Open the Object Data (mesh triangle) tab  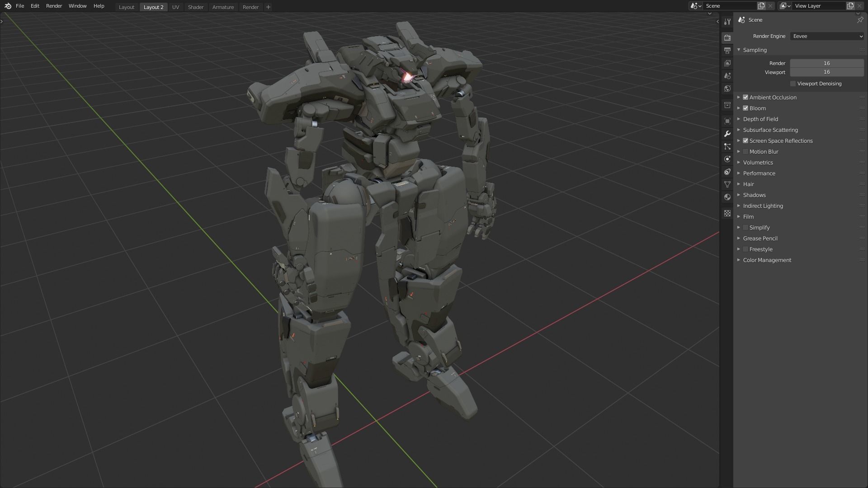(x=727, y=184)
